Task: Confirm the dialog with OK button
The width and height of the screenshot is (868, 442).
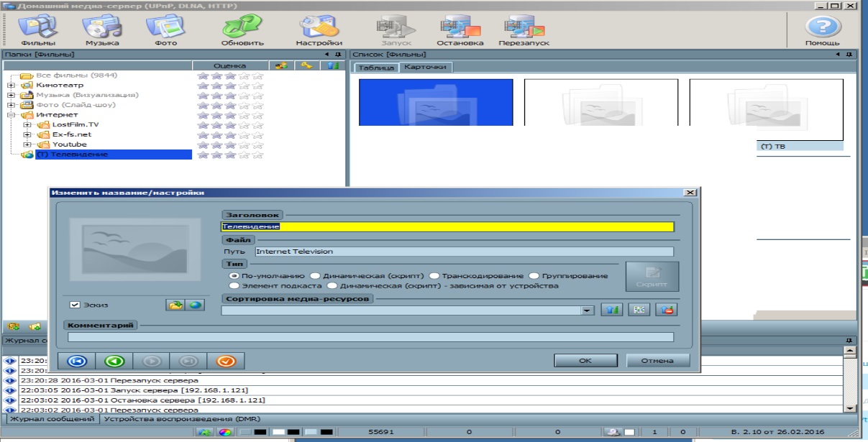Action: [585, 360]
